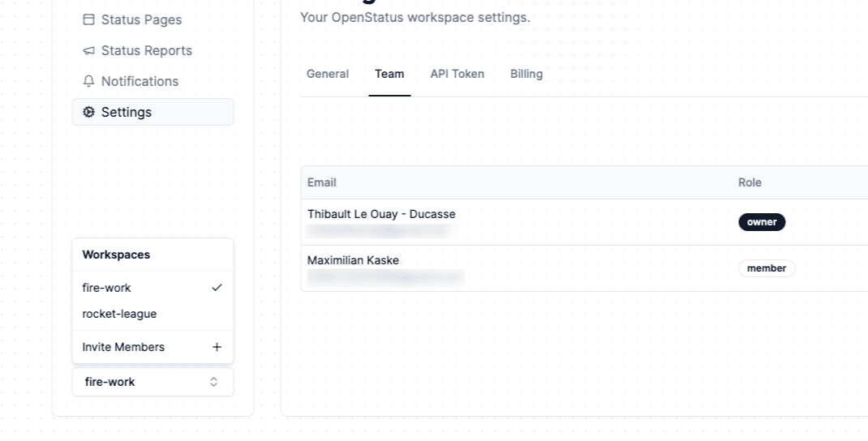
Task: Open the Billing tab
Action: point(526,74)
